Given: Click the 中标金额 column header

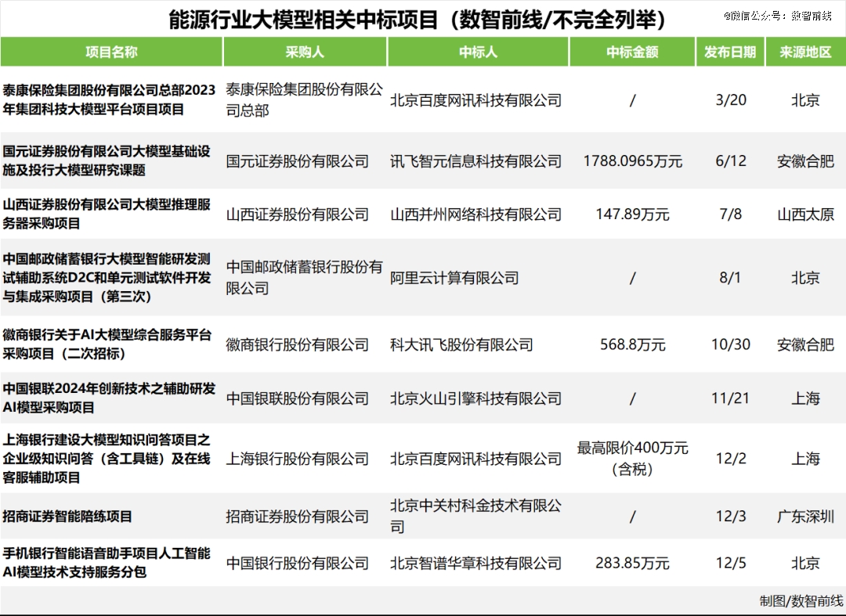Looking at the screenshot, I should pos(632,52).
